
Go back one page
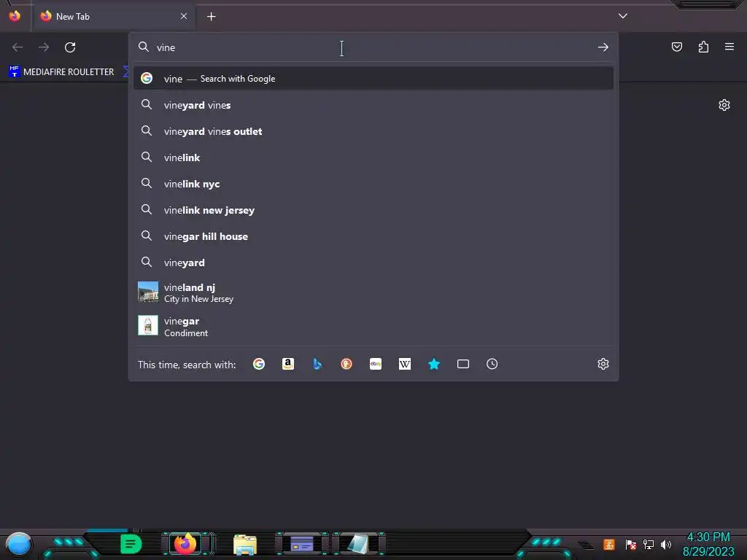click(18, 47)
